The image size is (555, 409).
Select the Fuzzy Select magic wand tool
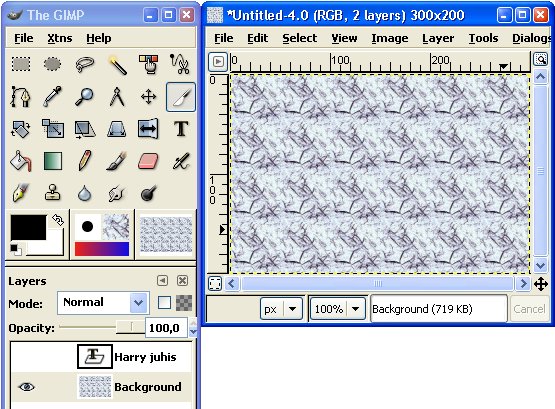[x=117, y=64]
